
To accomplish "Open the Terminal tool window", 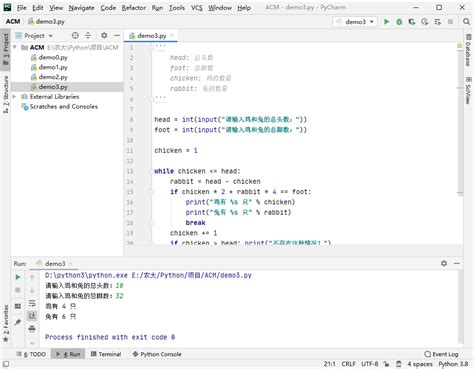I will [x=106, y=354].
